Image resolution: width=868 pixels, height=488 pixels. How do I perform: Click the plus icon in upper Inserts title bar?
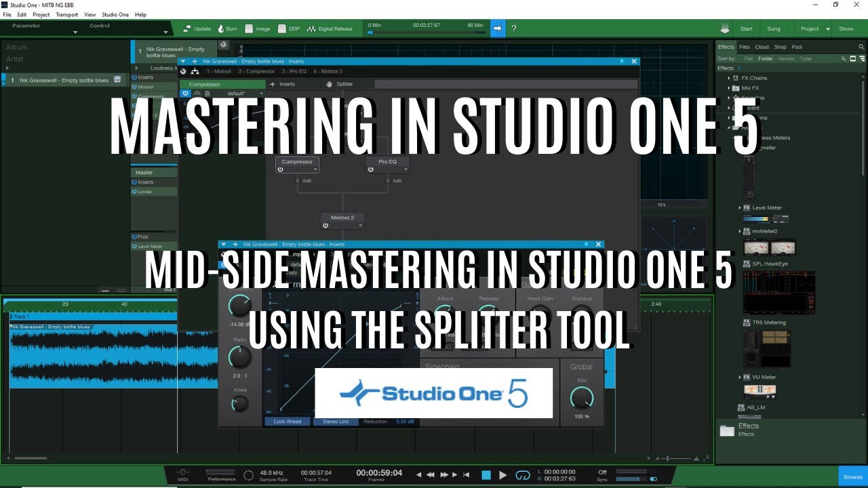(x=195, y=61)
